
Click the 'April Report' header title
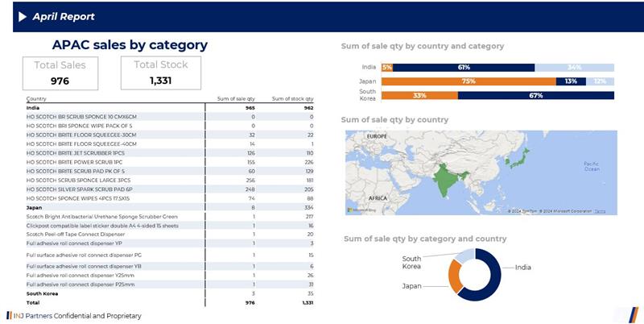click(x=64, y=16)
